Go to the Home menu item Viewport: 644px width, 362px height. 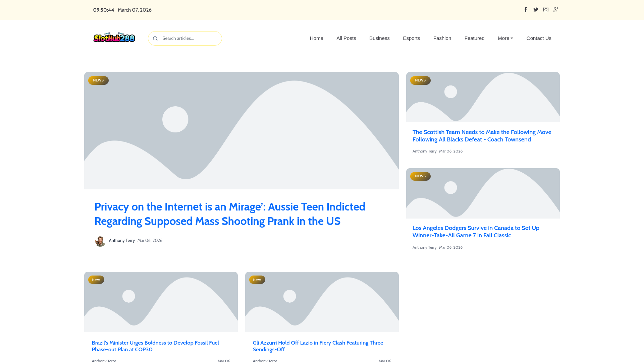tap(316, 38)
